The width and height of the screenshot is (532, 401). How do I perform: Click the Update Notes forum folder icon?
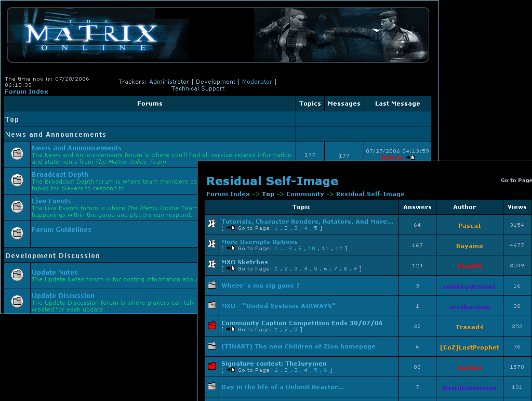(x=17, y=275)
